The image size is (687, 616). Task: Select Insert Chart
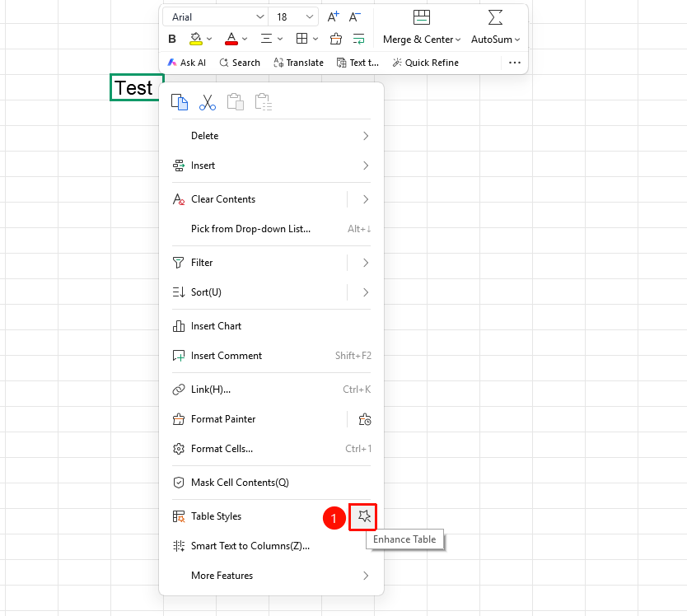click(271, 326)
